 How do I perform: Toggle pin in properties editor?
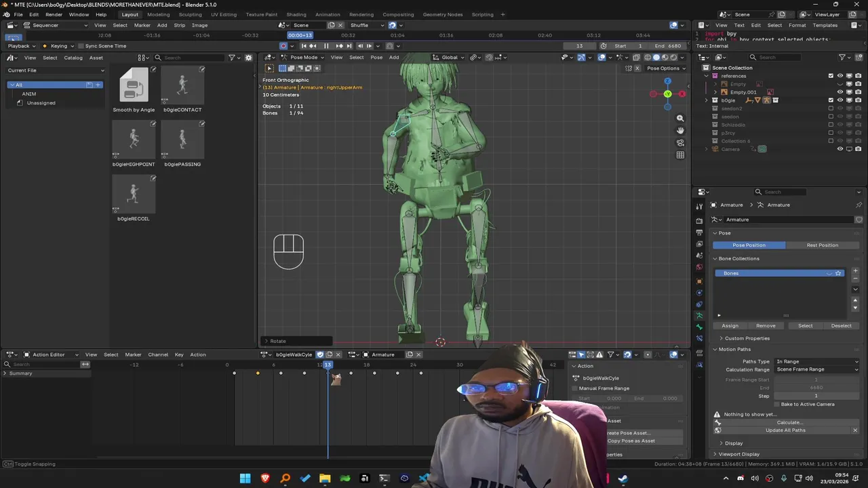tap(859, 205)
